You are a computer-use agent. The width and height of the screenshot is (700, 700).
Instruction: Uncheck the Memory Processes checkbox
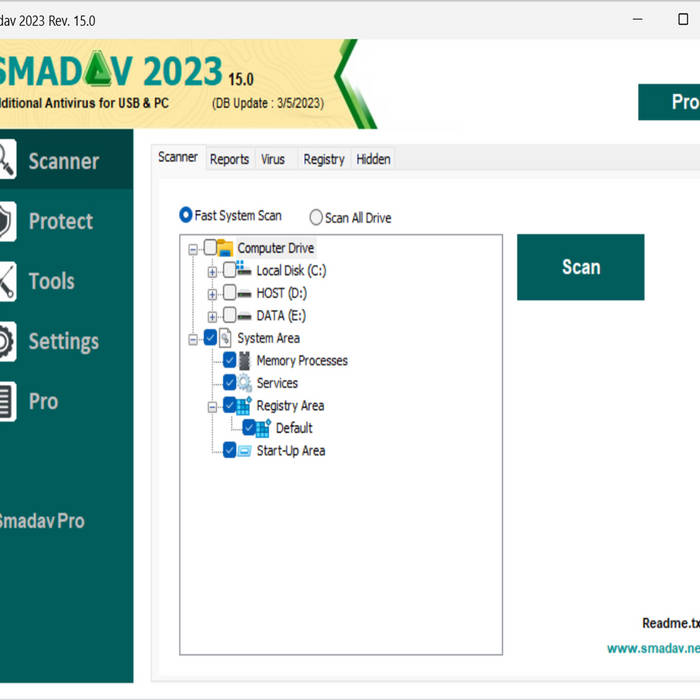click(x=230, y=361)
